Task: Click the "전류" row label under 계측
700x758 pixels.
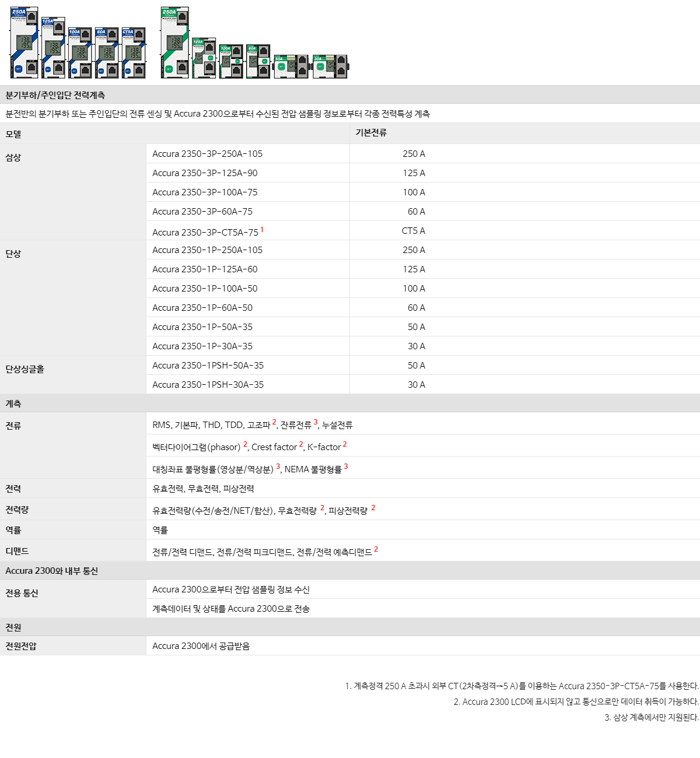Action: point(13,426)
